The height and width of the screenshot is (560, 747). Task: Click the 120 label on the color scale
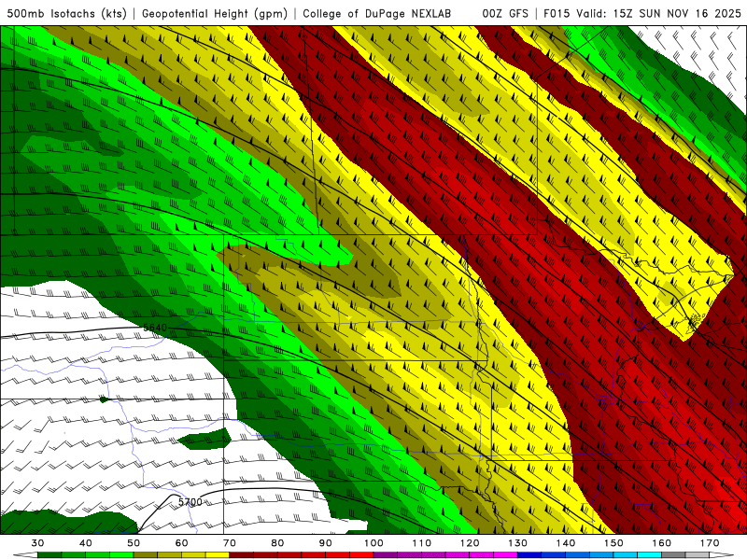click(470, 543)
